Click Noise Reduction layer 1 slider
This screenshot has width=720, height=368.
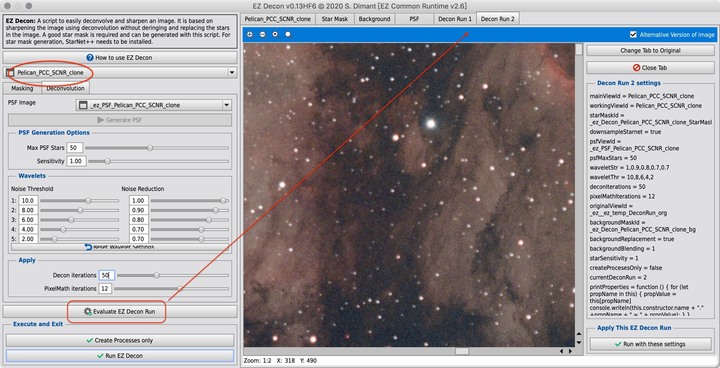tap(190, 201)
